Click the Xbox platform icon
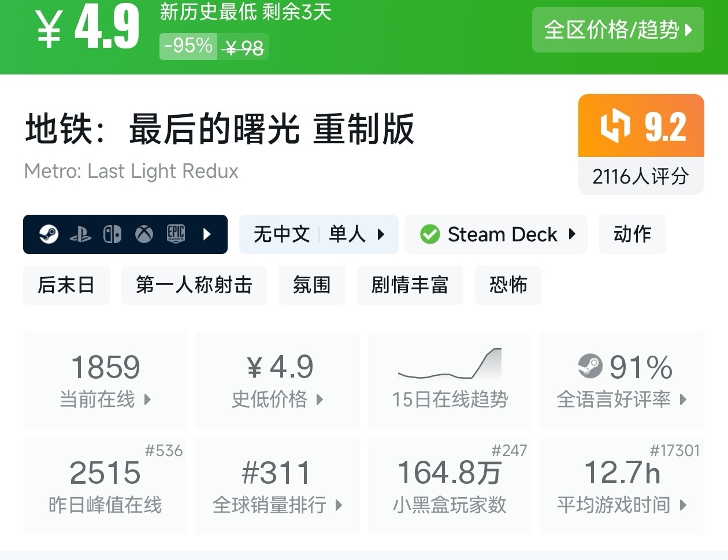 tap(144, 234)
